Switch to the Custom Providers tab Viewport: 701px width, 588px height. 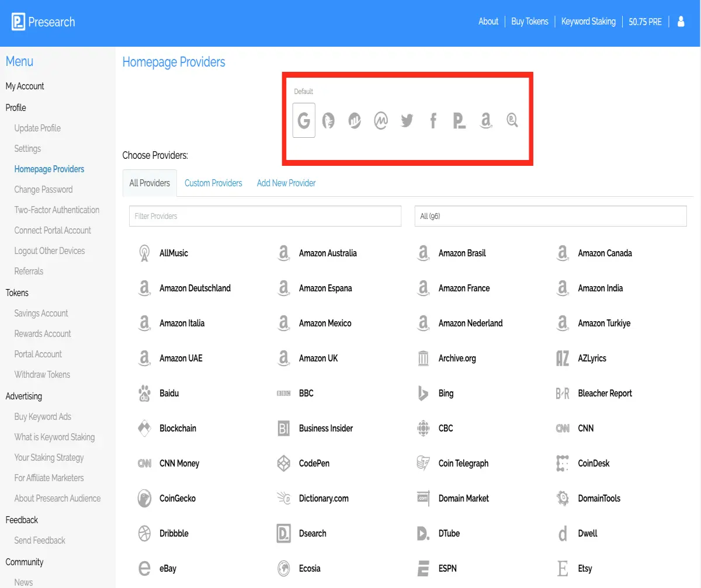[213, 183]
